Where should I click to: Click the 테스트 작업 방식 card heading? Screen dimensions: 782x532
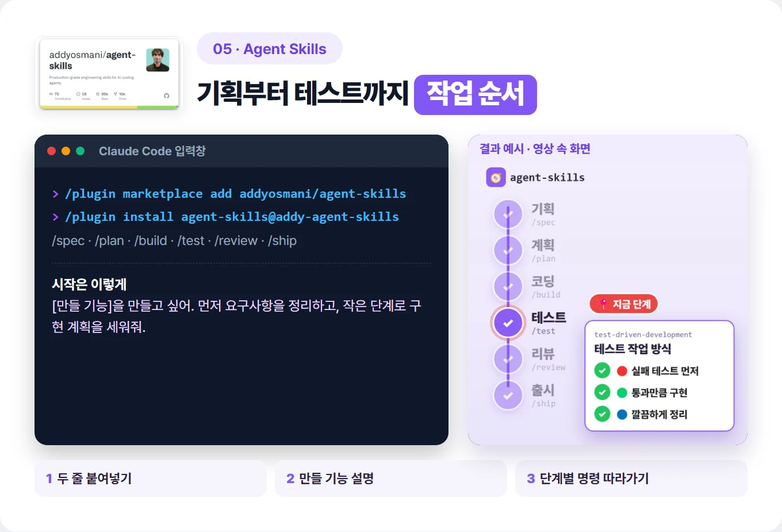click(x=632, y=349)
